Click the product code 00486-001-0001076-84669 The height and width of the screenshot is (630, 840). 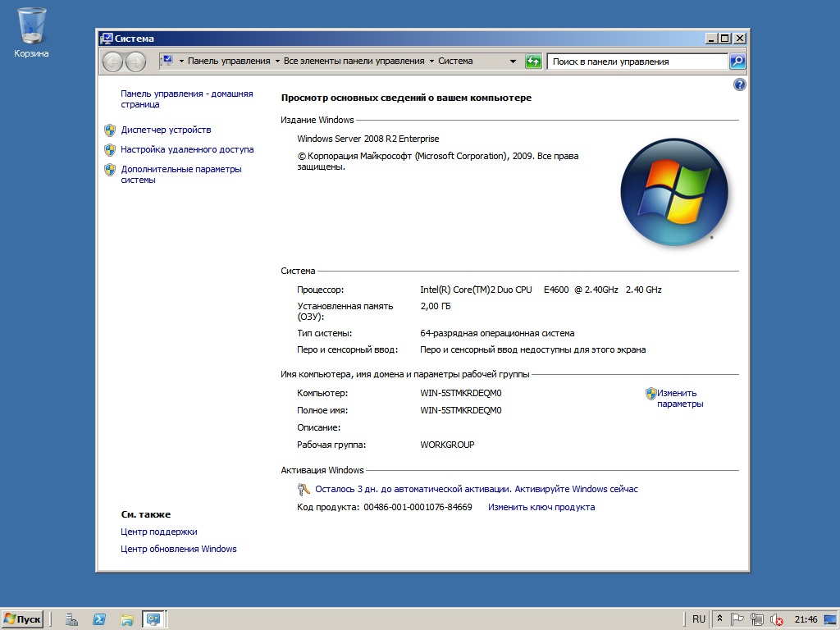pos(418,507)
